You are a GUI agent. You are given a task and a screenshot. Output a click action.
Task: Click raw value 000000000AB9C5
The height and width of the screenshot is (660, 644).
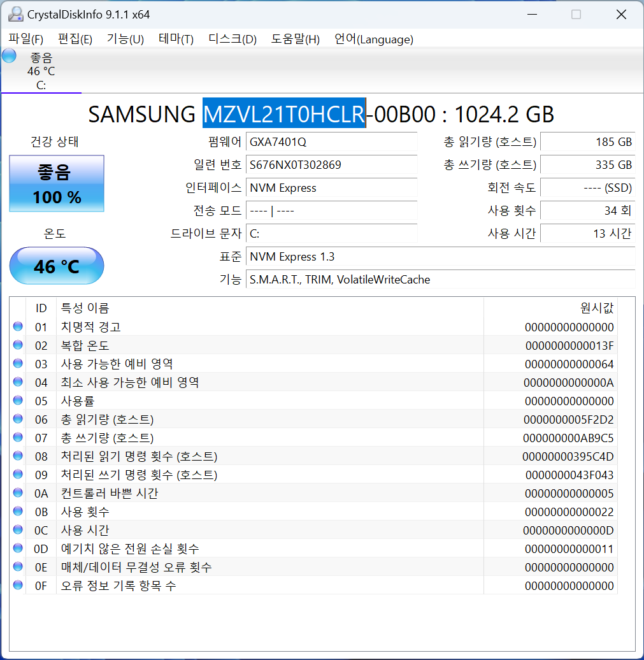[568, 438]
